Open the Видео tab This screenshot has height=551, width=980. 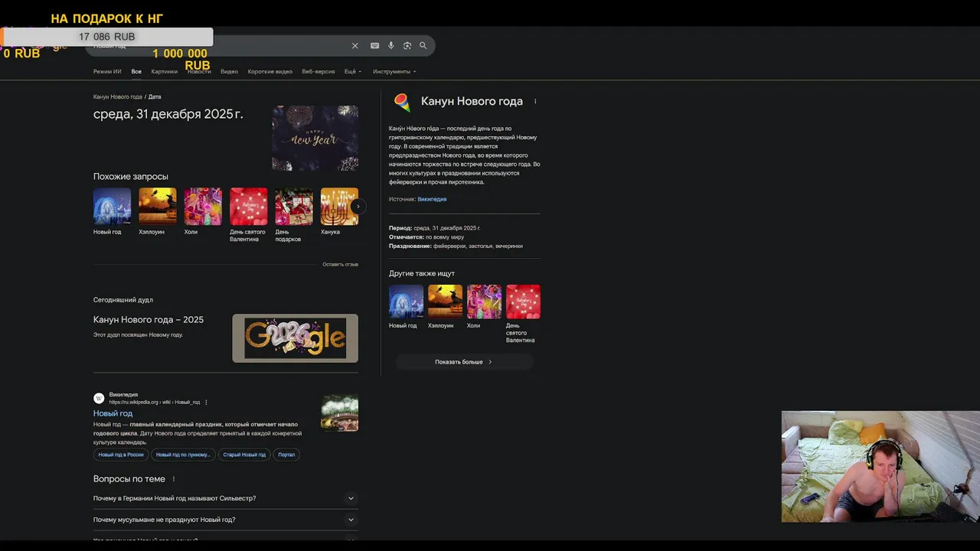229,71
